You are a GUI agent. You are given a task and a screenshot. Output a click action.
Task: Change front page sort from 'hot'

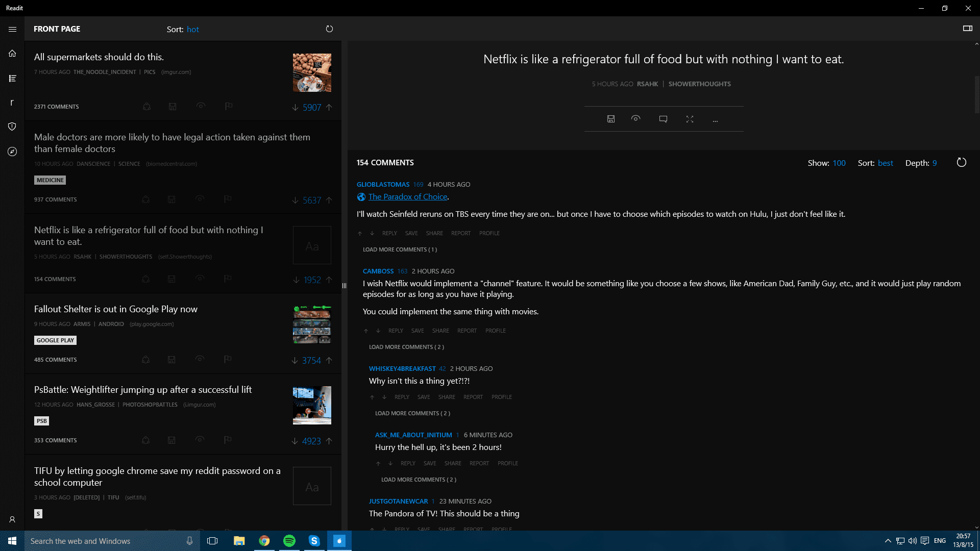193,30
